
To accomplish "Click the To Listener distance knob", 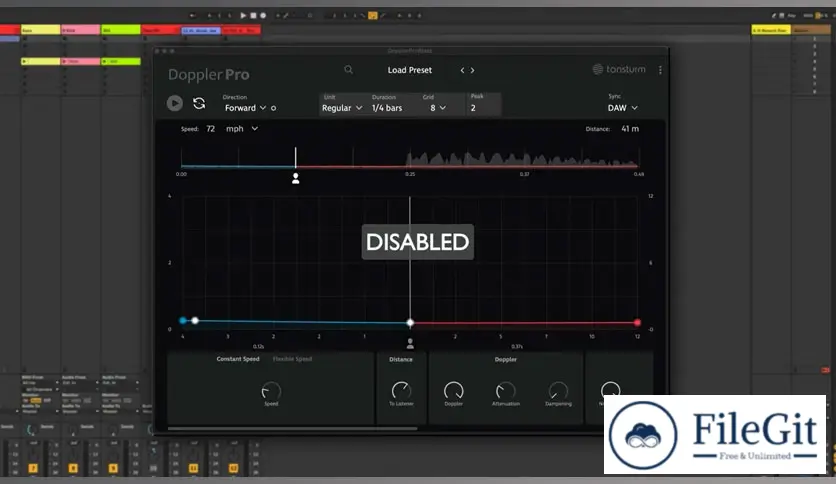I will tap(401, 391).
